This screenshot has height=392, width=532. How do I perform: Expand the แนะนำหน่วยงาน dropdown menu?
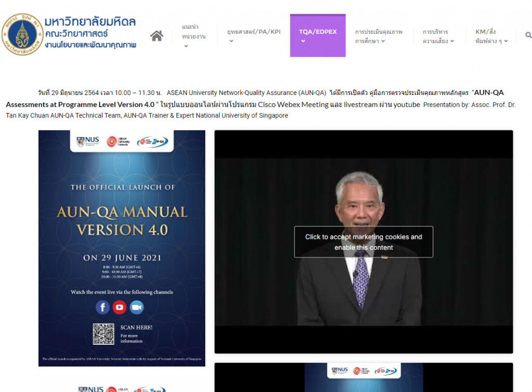click(195, 35)
